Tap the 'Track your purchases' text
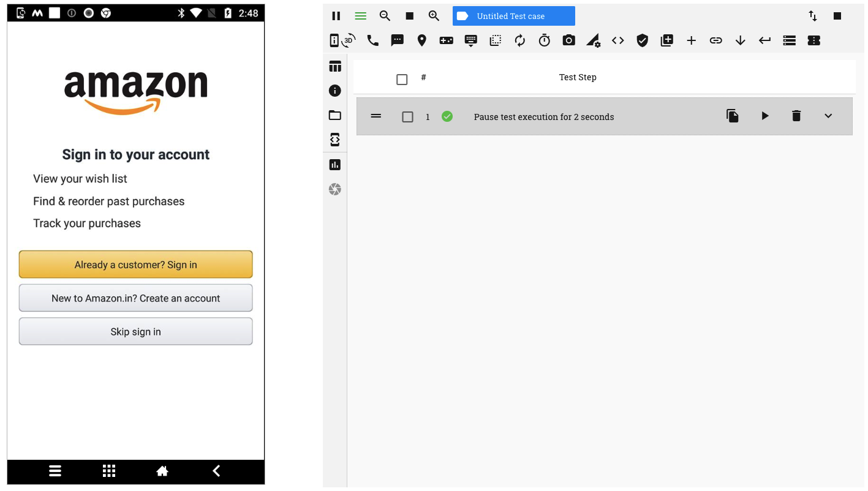 (x=87, y=223)
